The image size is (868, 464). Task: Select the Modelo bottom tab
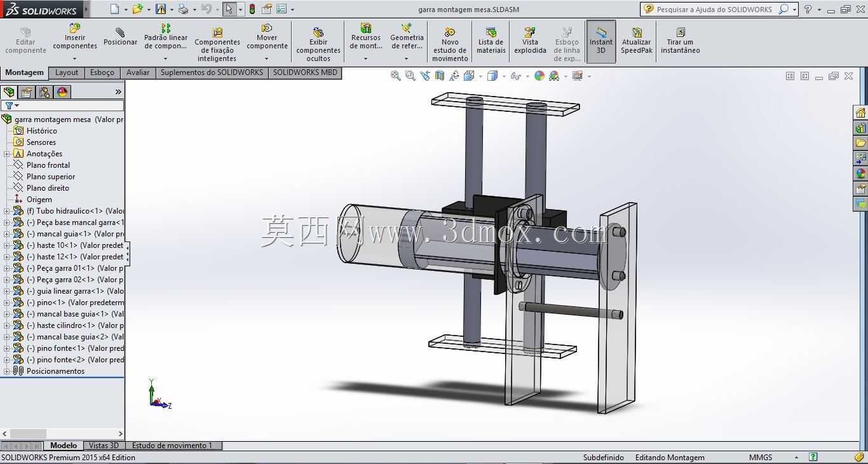click(x=64, y=446)
